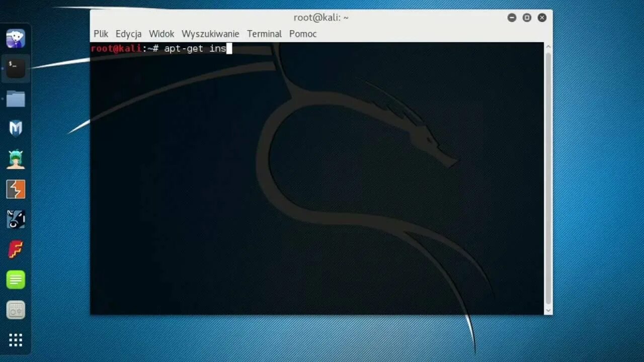
Task: Open the Terminal icon in the dock
Action: pyautogui.click(x=16, y=68)
